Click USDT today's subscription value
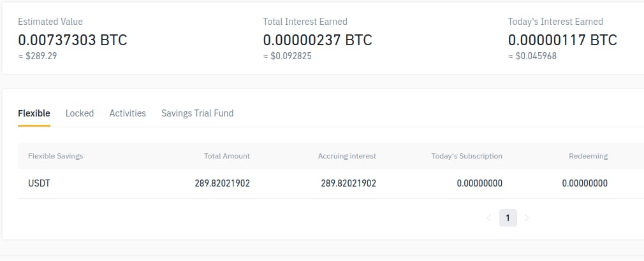This screenshot has width=644, height=261. 479,183
